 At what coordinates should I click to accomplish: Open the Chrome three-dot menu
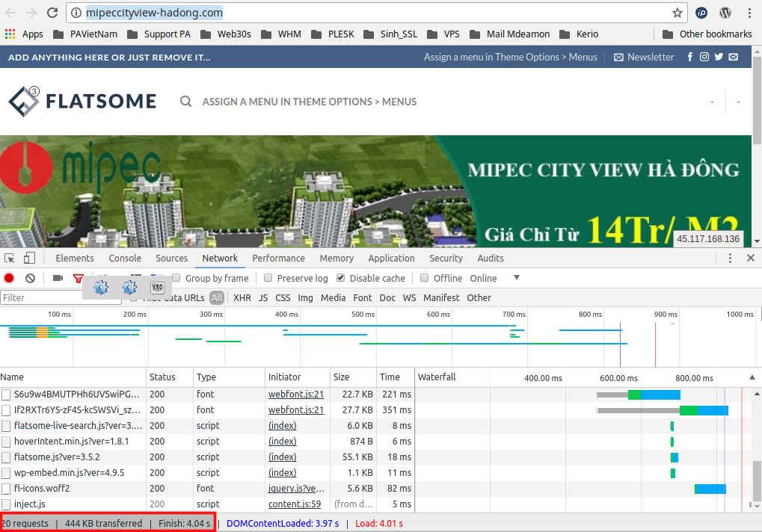pyautogui.click(x=749, y=13)
